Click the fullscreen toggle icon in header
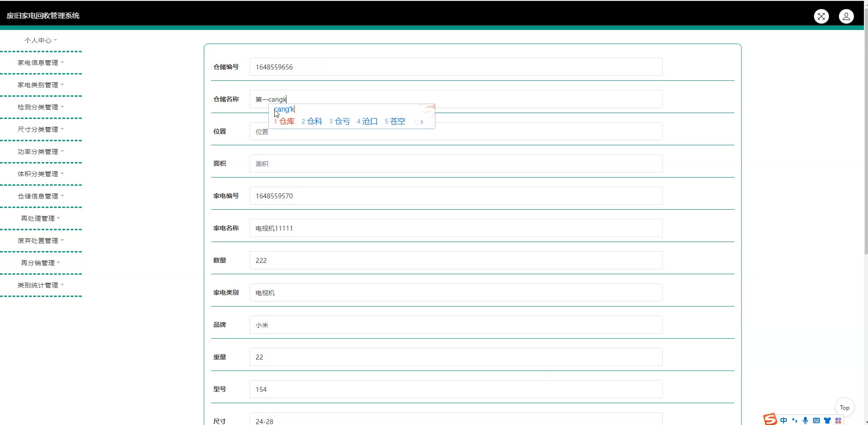Image resolution: width=868 pixels, height=425 pixels. click(821, 16)
